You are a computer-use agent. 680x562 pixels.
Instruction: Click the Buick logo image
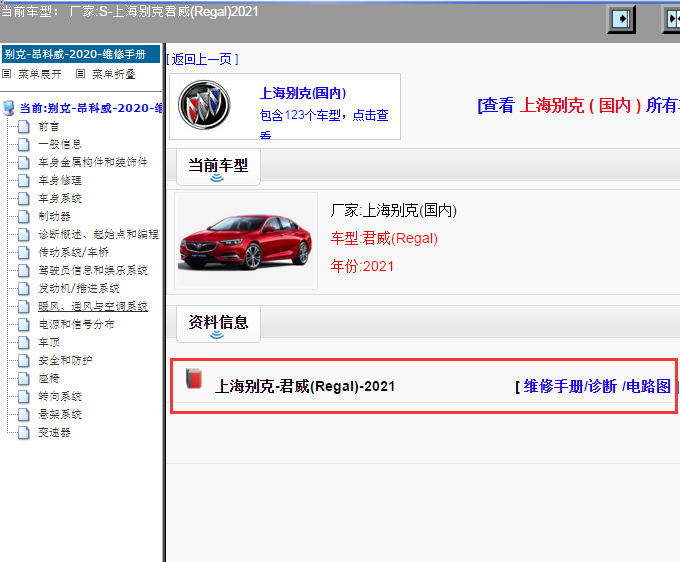pos(204,105)
